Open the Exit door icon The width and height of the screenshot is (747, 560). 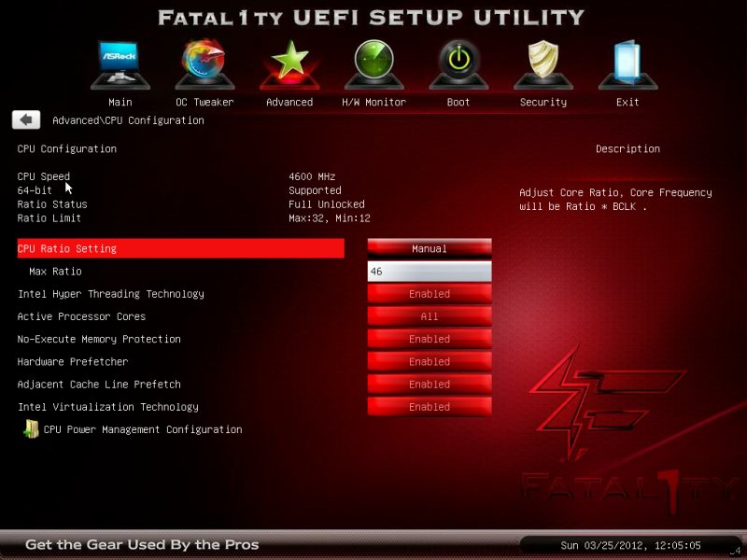pyautogui.click(x=627, y=64)
